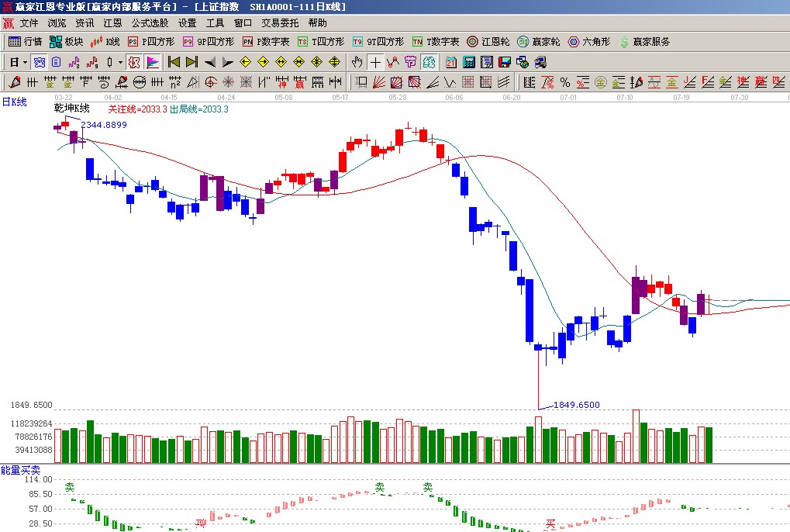
Task: Open the 交易委托 menu
Action: coord(279,23)
